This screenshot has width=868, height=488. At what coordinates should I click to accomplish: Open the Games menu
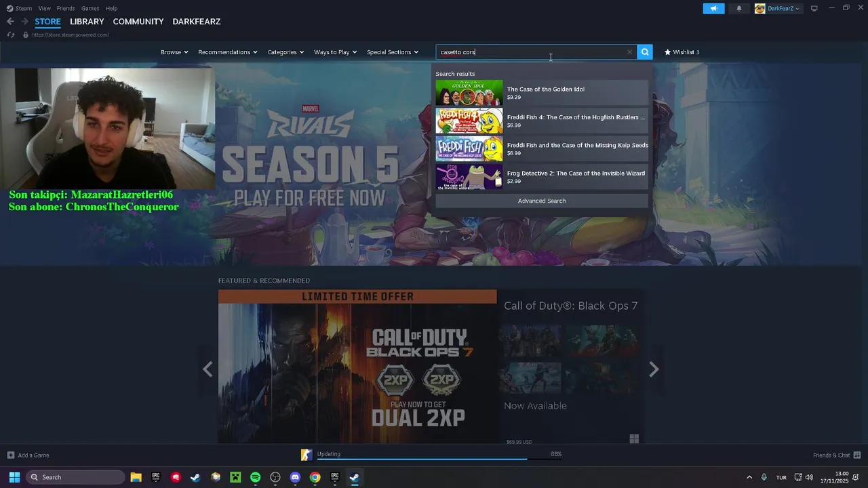click(x=90, y=8)
